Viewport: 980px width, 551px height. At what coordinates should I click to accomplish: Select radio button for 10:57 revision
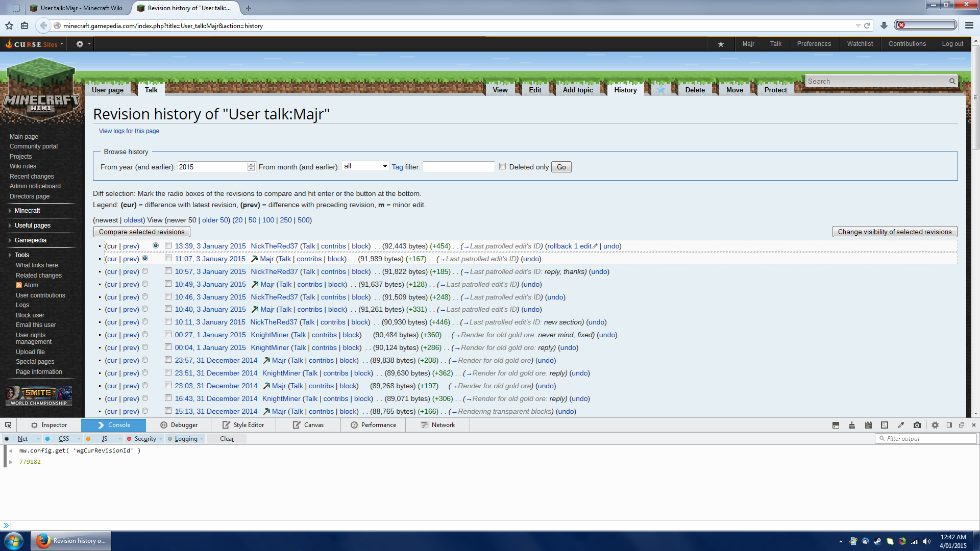click(x=145, y=271)
